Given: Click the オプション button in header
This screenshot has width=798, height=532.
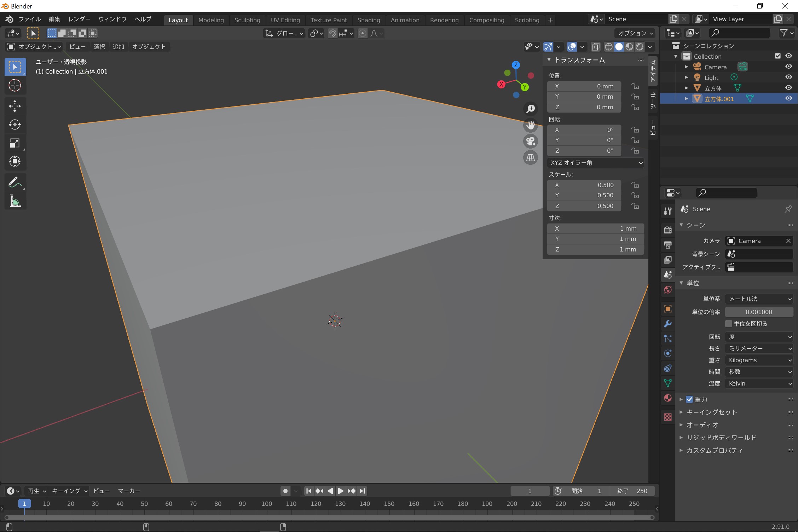Looking at the screenshot, I should pyautogui.click(x=635, y=33).
